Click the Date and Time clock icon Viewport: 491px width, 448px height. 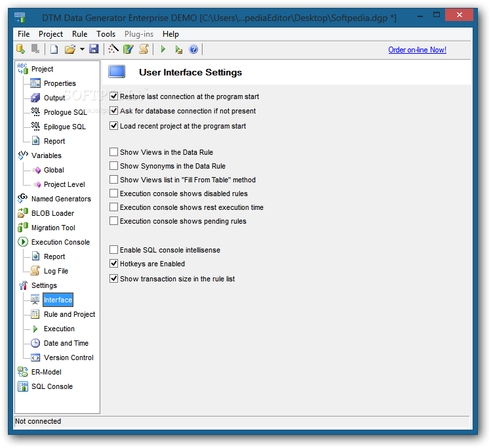[35, 343]
